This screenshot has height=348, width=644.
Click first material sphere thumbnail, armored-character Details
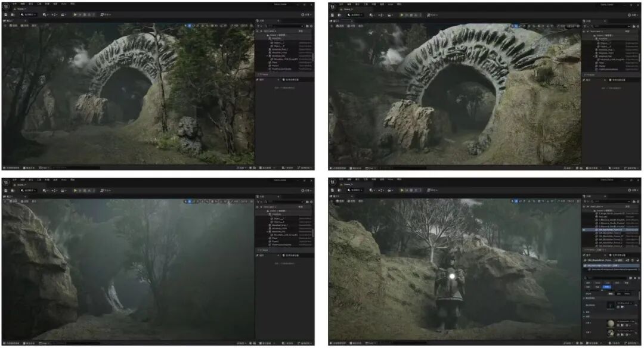(x=611, y=323)
